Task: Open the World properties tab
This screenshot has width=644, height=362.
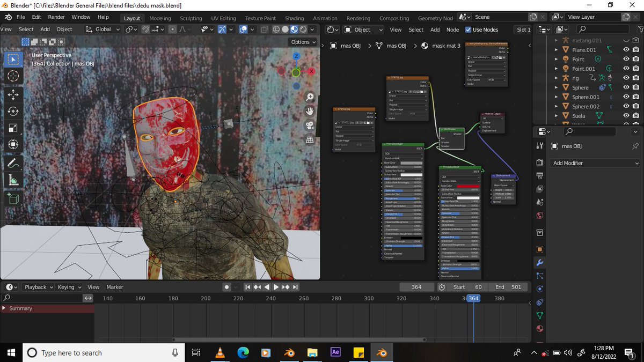Action: pyautogui.click(x=540, y=216)
